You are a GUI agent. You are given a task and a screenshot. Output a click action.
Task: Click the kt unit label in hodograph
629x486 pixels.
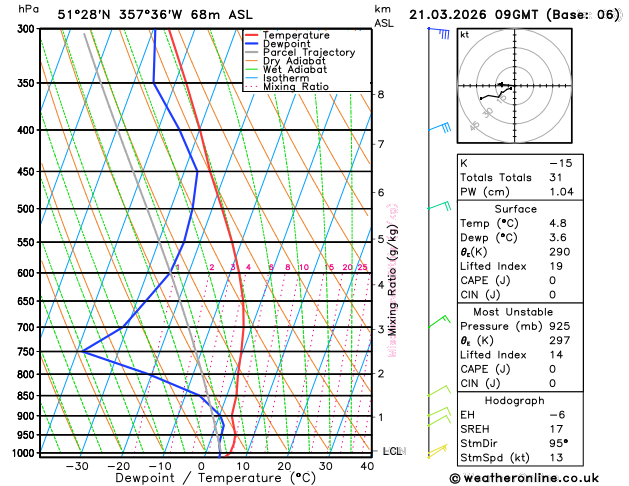(465, 35)
